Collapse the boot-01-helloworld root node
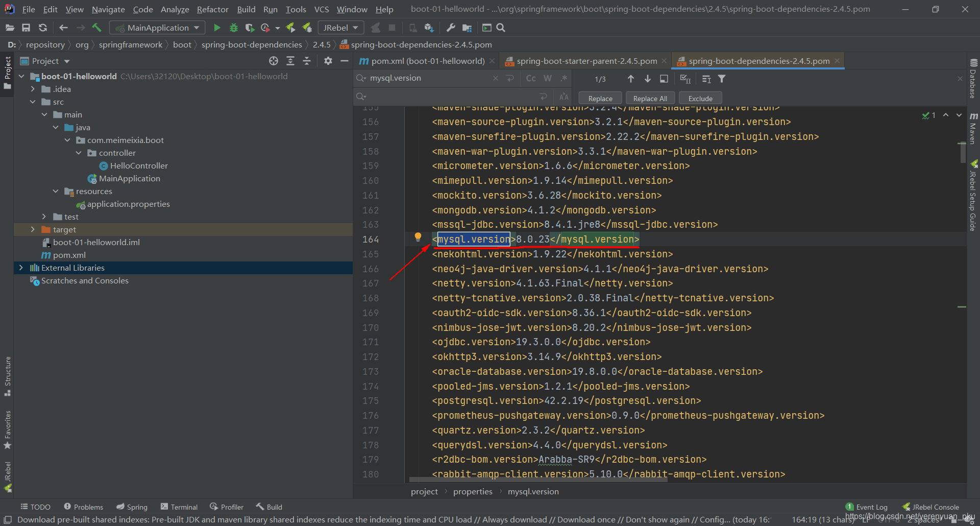980x526 pixels. coord(21,76)
